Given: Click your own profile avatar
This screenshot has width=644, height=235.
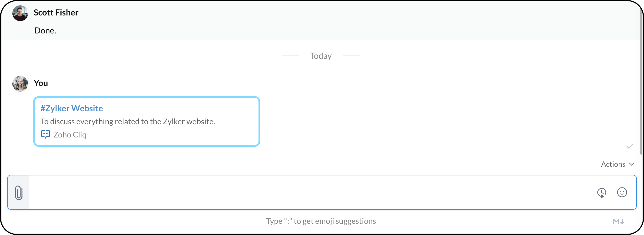Looking at the screenshot, I should 20,83.
